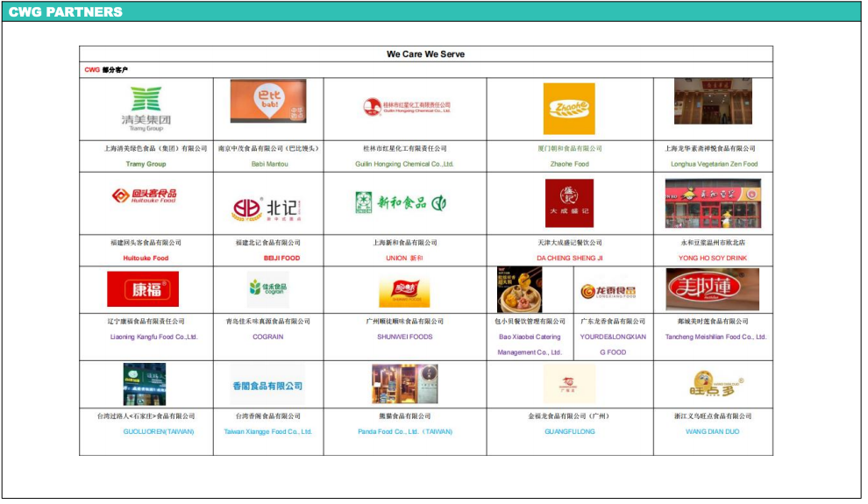Click the Shunwei Foods logo
Screen dimensions: 868x504
pyautogui.click(x=404, y=291)
